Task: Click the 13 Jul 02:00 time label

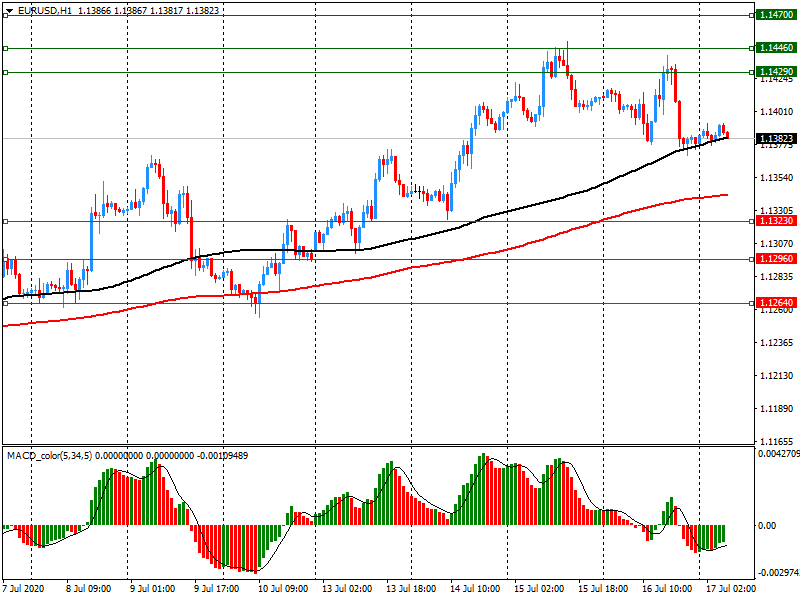Action: click(x=347, y=589)
